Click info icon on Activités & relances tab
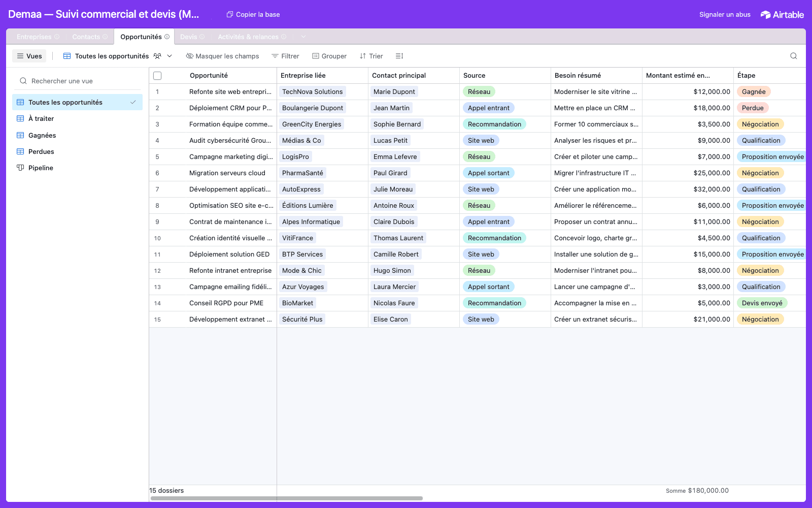Screen dimensions: 812x508 pyautogui.click(x=284, y=37)
